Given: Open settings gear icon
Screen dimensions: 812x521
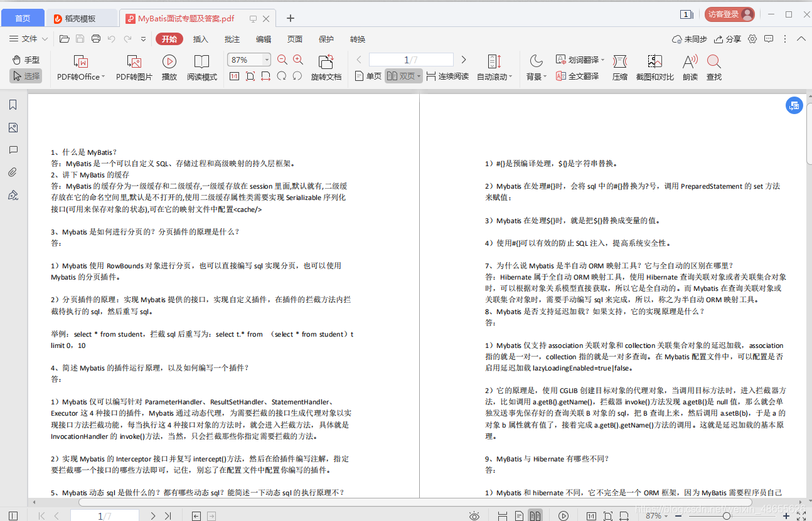Looking at the screenshot, I should point(752,39).
